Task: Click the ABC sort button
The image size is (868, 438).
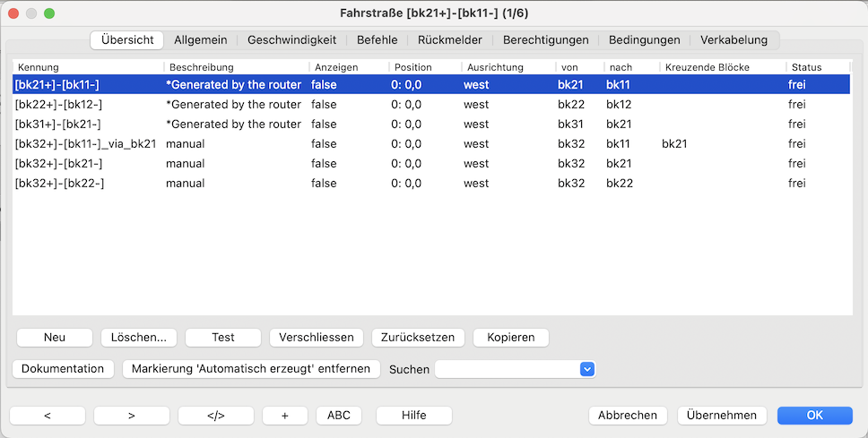Action: coord(339,416)
